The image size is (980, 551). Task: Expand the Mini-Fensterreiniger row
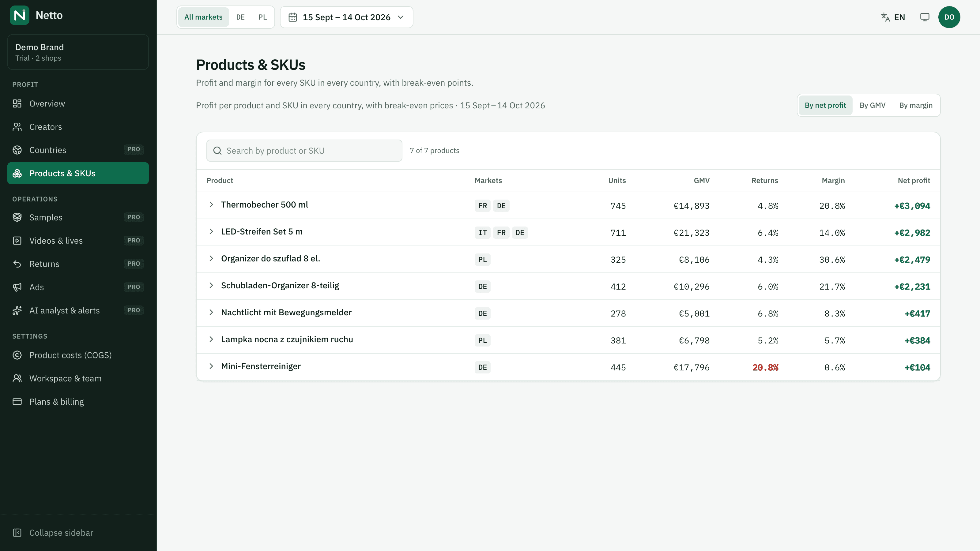pyautogui.click(x=211, y=366)
